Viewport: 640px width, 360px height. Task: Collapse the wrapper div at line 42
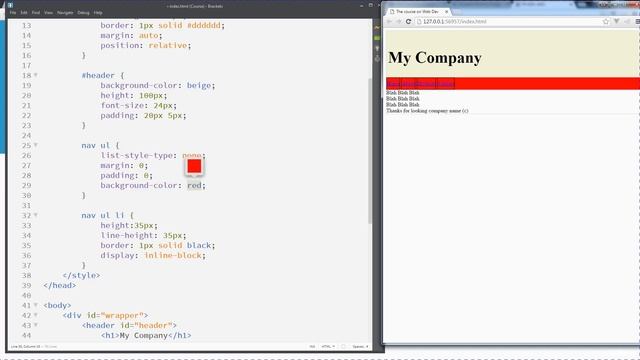tap(36, 315)
